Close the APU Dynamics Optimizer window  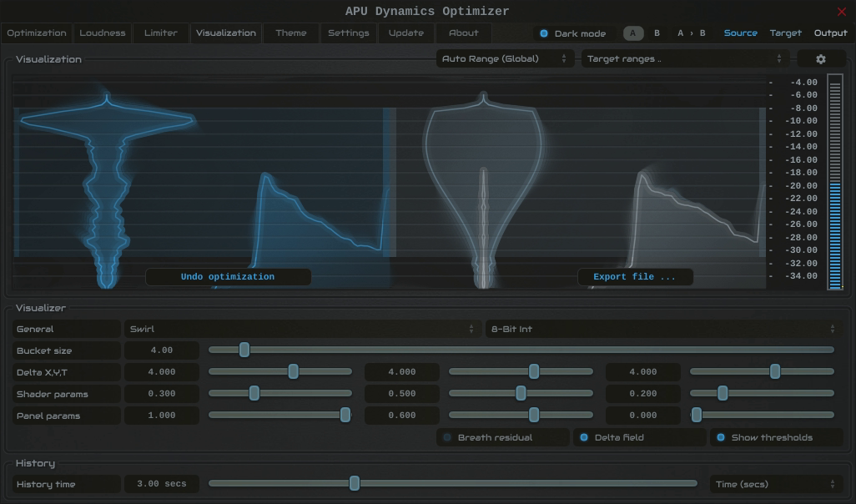[841, 12]
